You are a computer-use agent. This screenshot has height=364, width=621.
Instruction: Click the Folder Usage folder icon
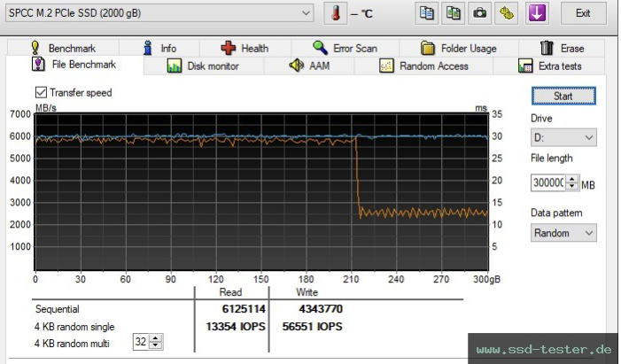(x=428, y=48)
